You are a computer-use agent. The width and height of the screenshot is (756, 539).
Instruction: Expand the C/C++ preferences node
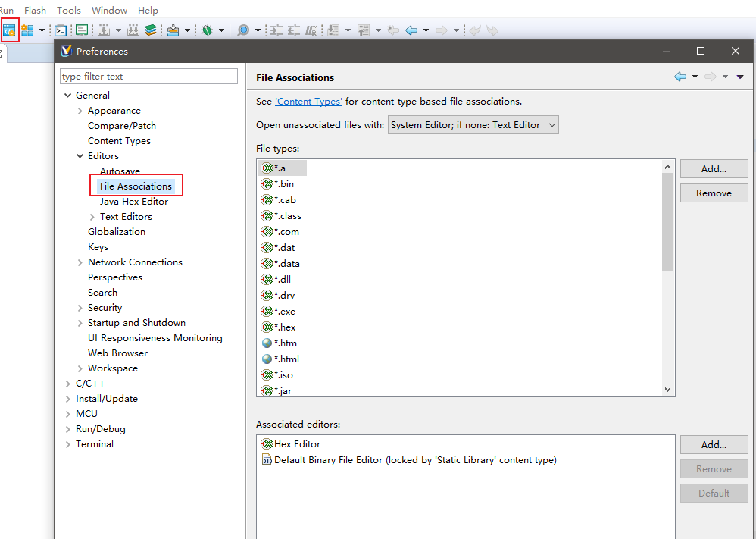click(68, 384)
